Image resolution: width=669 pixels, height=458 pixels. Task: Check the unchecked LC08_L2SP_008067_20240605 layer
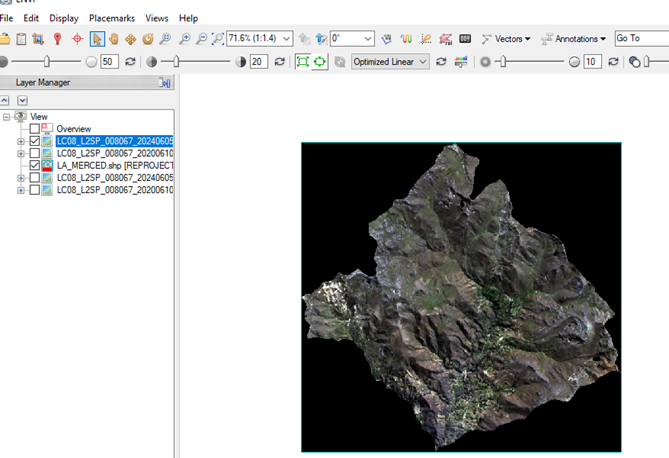(35, 178)
